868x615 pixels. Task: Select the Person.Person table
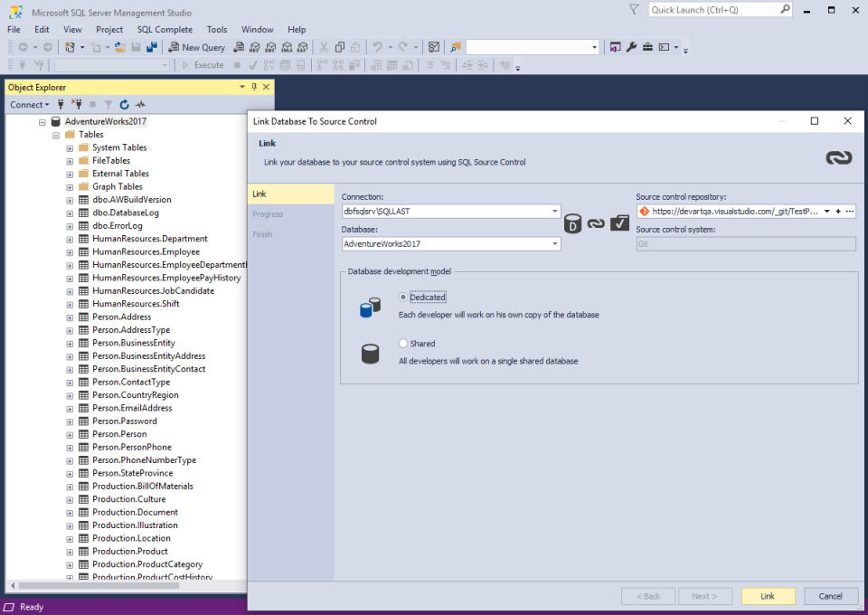(x=119, y=434)
